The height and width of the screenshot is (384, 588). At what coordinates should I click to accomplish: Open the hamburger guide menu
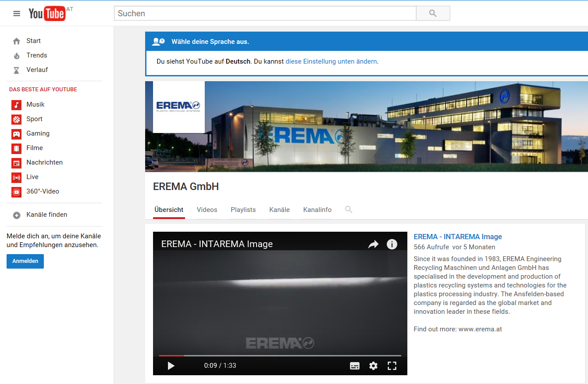[17, 14]
